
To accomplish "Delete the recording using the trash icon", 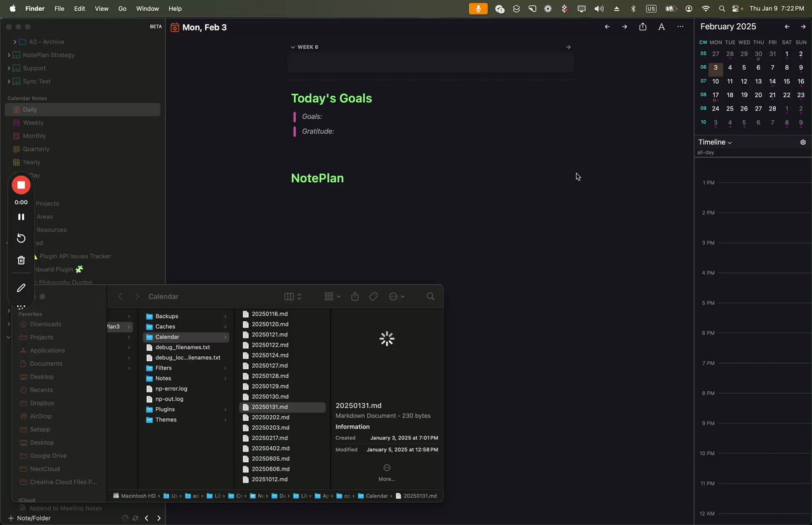I will [21, 260].
